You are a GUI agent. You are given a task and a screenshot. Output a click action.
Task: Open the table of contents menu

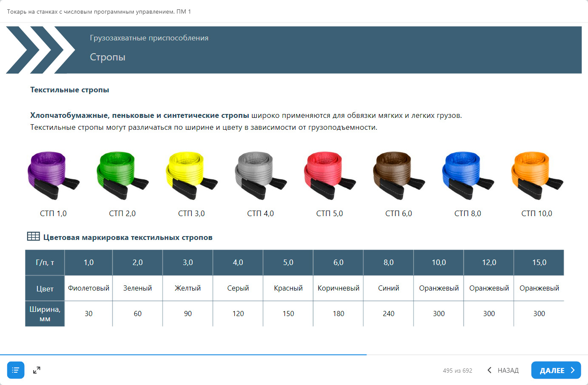(x=16, y=370)
